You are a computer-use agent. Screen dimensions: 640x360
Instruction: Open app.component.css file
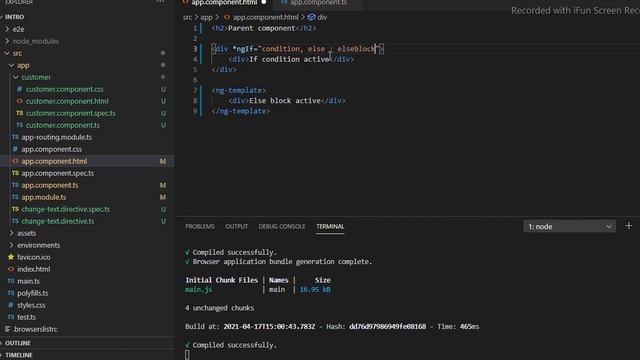pyautogui.click(x=51, y=149)
